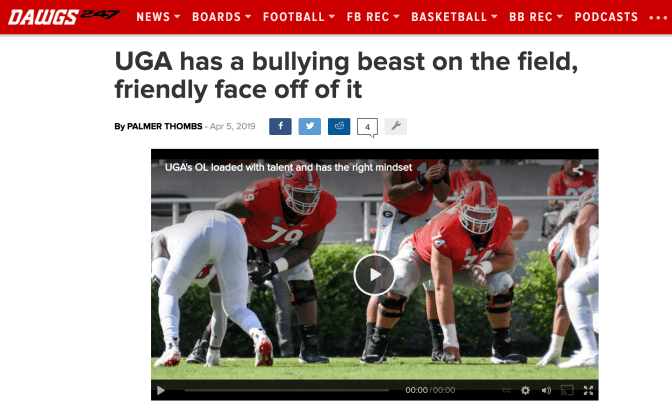Viewport: 672px width, 411px height.
Task: Click the wrench tools icon
Action: pos(396,126)
